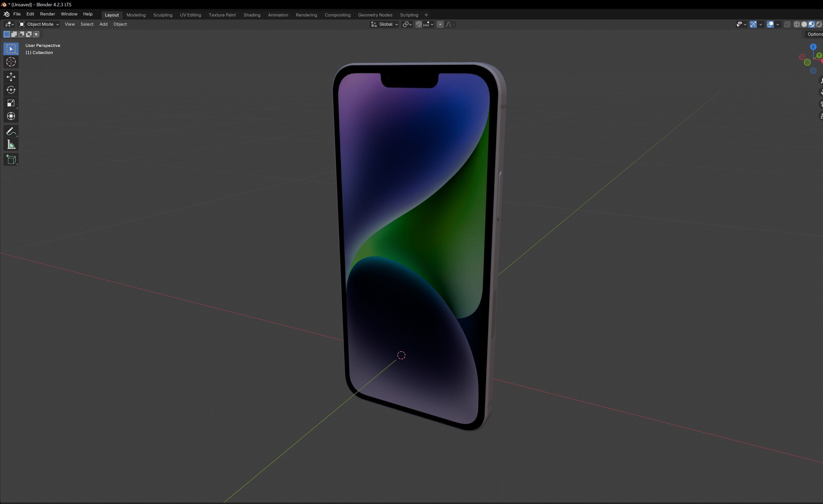Toggle viewport overlays
The image size is (823, 504).
click(x=770, y=24)
